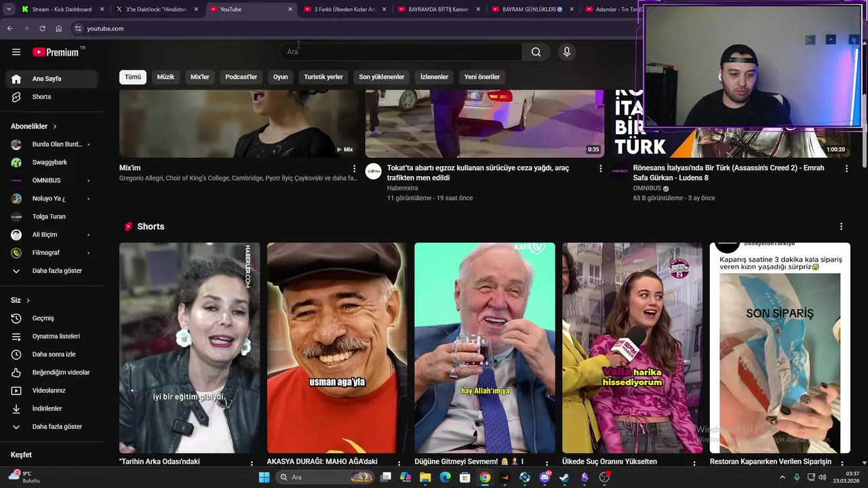
Task: Play the 'hay Allah'ım ya' short thumbnail
Action: coord(485,348)
